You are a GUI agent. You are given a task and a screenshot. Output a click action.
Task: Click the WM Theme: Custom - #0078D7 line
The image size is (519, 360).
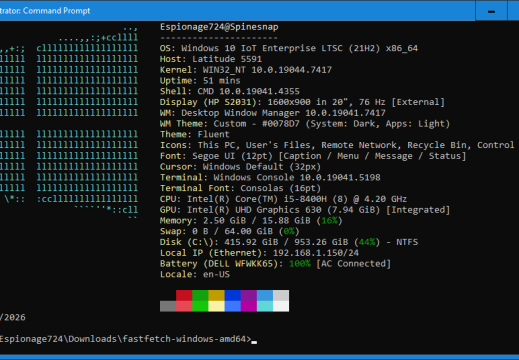[305, 124]
